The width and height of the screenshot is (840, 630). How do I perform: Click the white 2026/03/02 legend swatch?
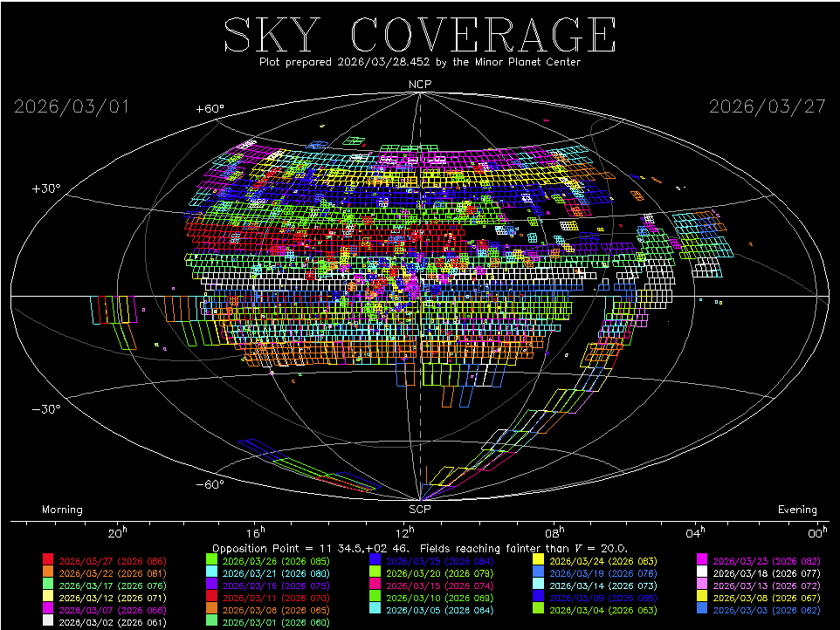pos(49,621)
